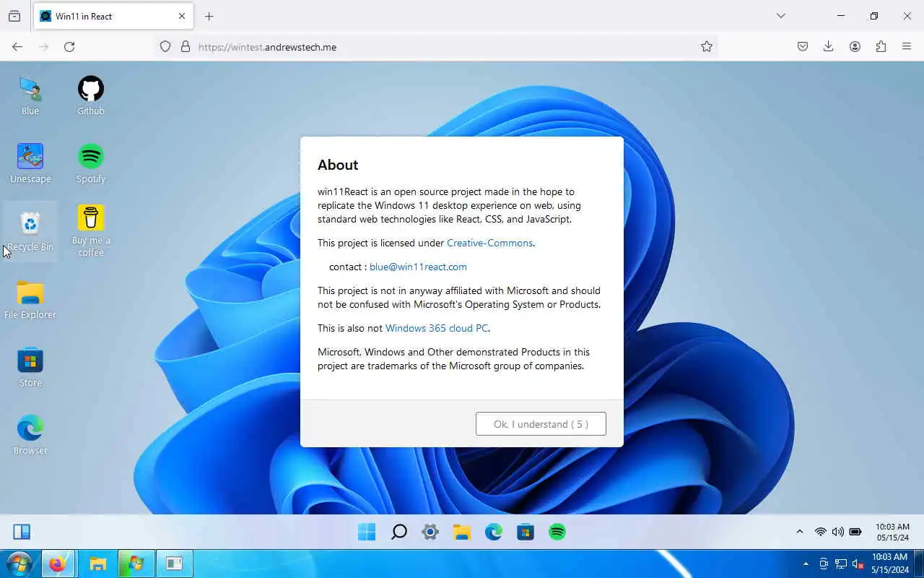Launch the Unescape desktop icon
The image size is (924, 578).
pyautogui.click(x=30, y=163)
